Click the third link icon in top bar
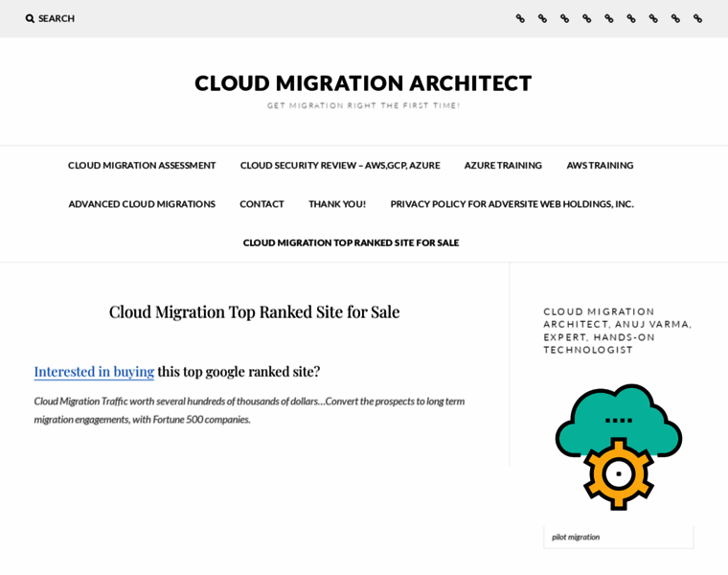 point(564,18)
